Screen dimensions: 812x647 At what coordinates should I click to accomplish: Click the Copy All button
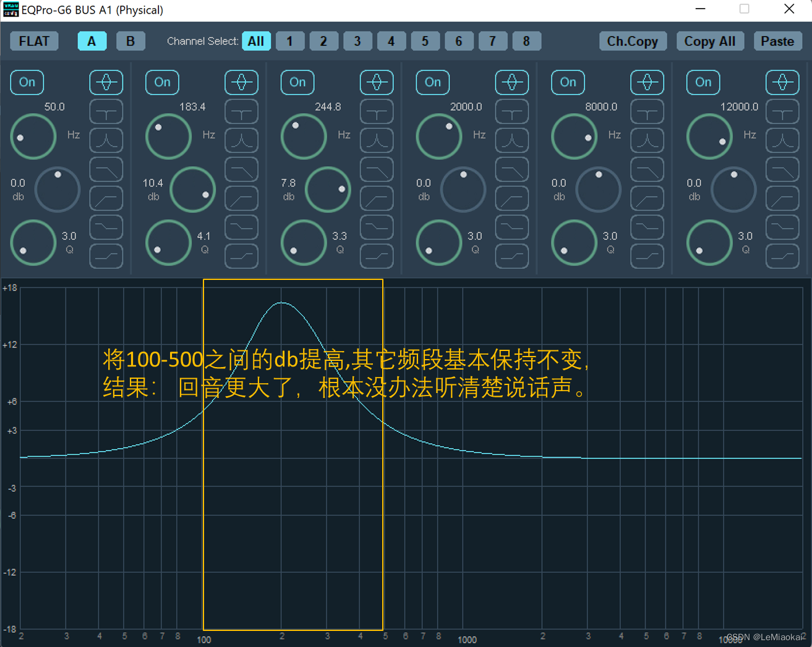tap(710, 41)
